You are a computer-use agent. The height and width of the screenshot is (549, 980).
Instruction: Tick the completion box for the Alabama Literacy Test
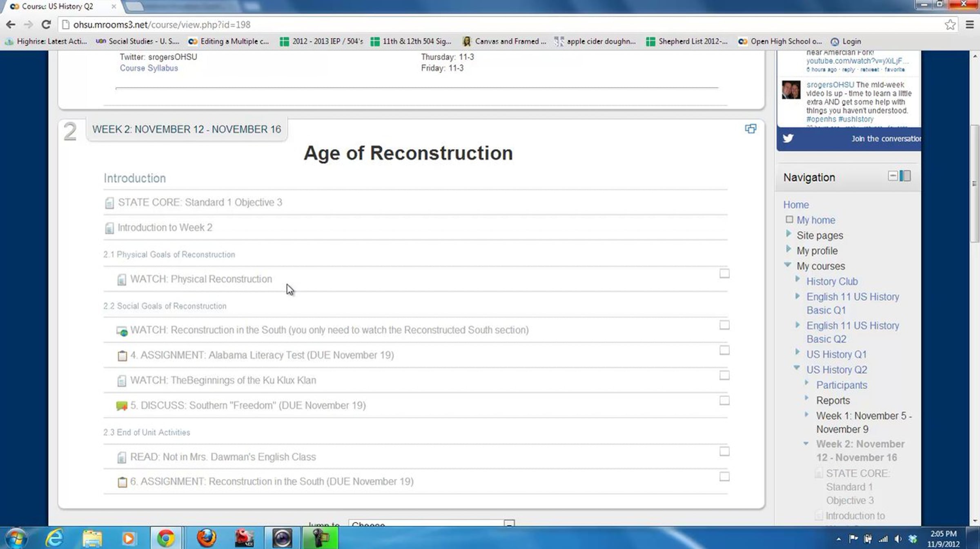pos(724,350)
